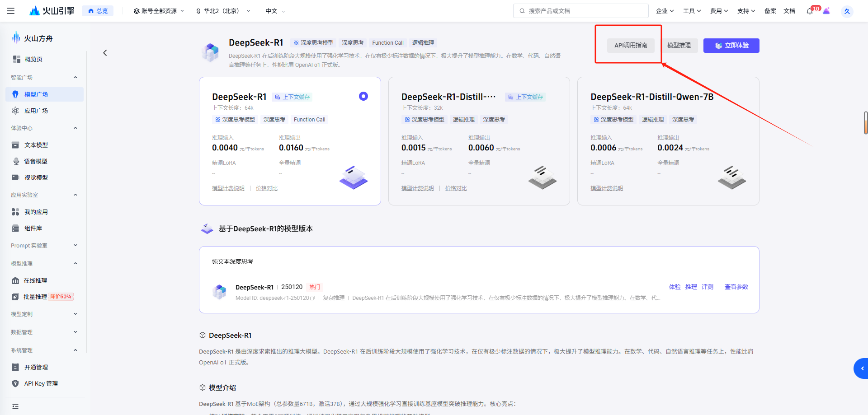Open 价格对比 on the DeepSeek-R1 card
Viewport: 868px width, 415px height.
coord(267,188)
